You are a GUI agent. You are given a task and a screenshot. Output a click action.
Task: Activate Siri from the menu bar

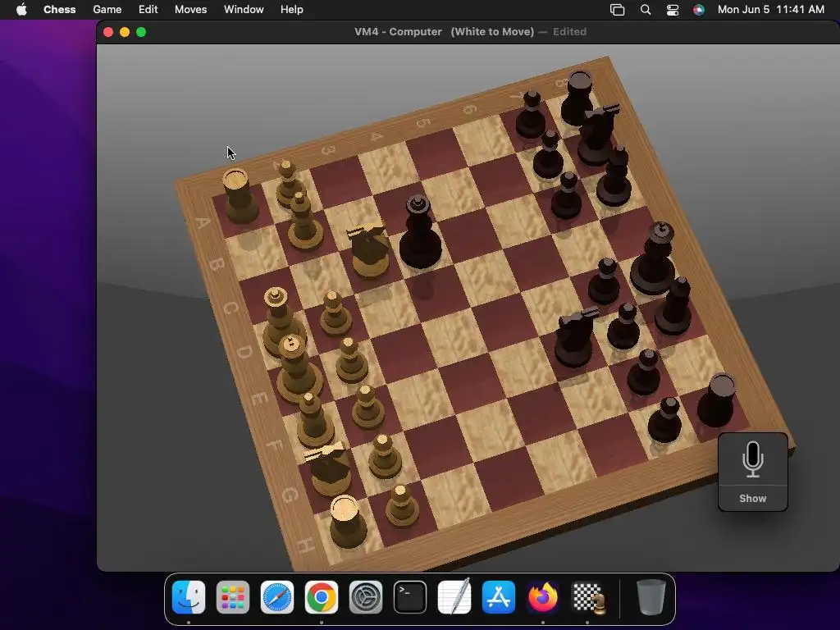click(699, 10)
